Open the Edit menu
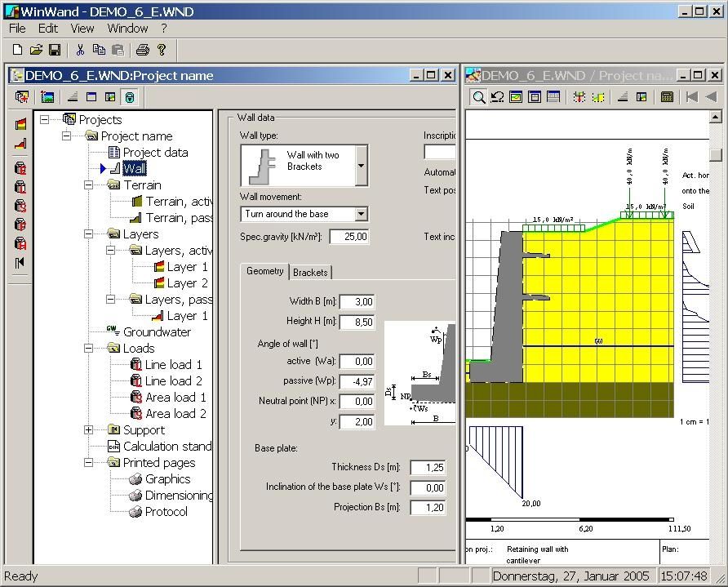 tap(48, 28)
